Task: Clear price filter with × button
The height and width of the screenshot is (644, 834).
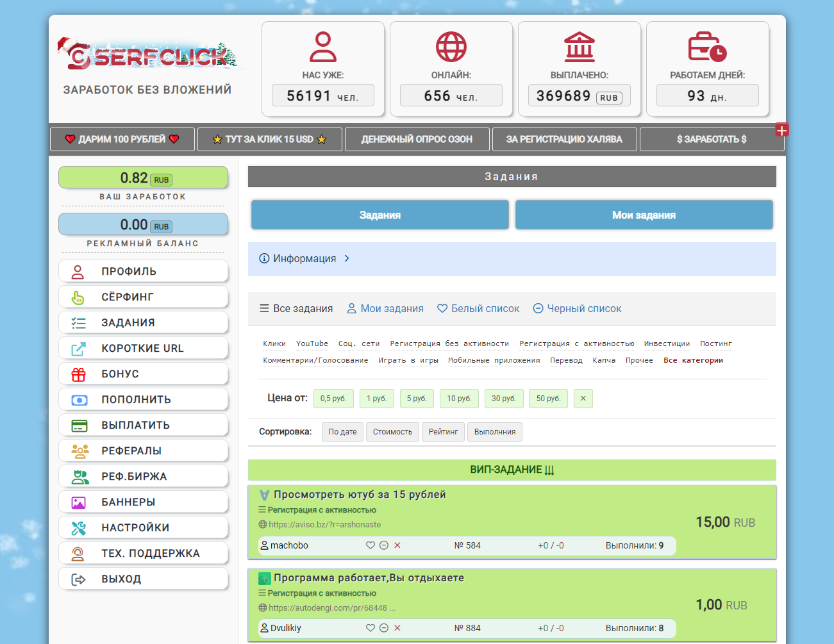Action: (583, 399)
